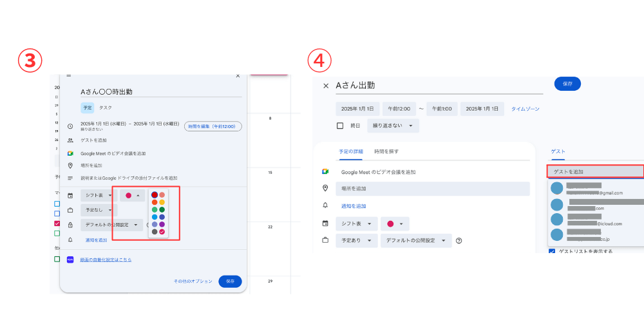Switch to the 時間を探す tab
This screenshot has width=644, height=322.
(386, 151)
